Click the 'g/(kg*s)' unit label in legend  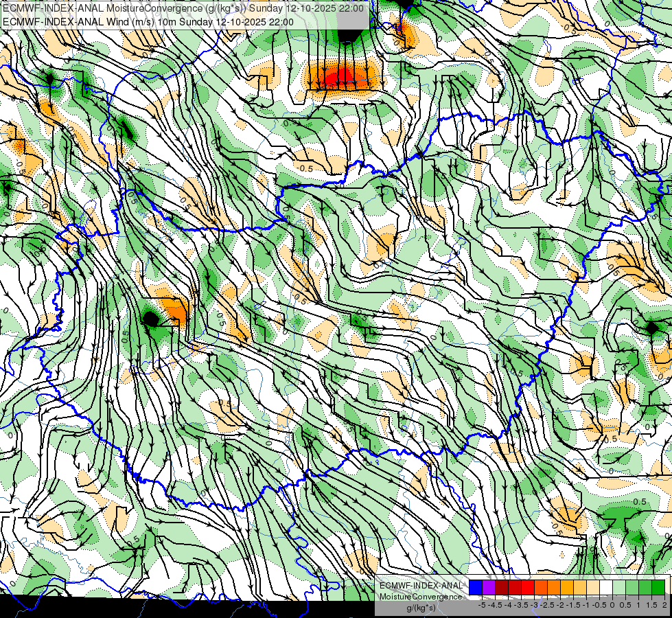coord(421,608)
